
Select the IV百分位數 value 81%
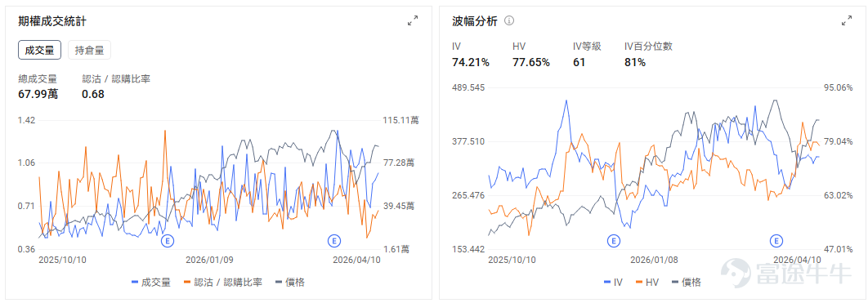[x=635, y=63]
